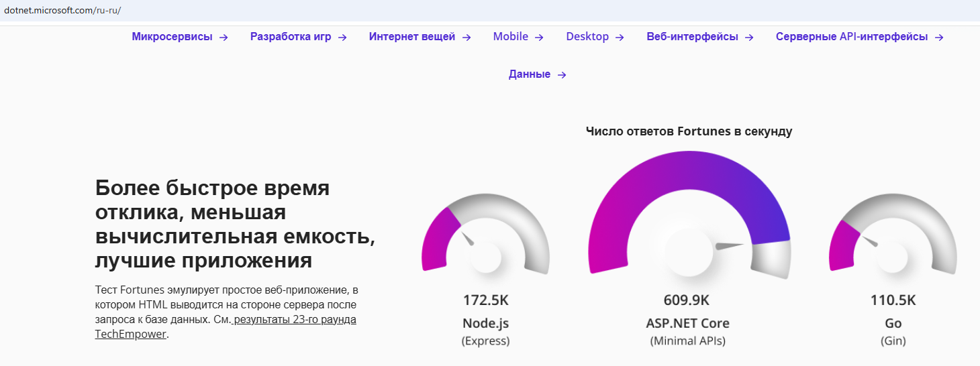The height and width of the screenshot is (366, 980).
Task: Open the Desktop link
Action: click(587, 37)
